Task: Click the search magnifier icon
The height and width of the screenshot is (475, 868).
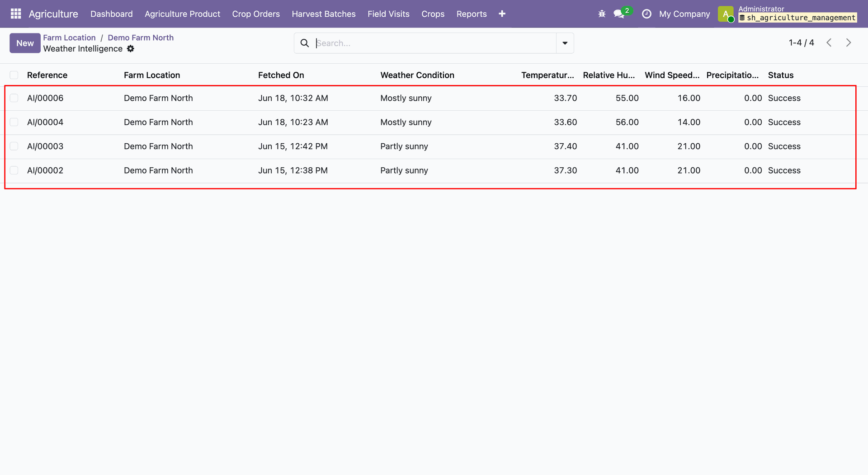Action: (305, 43)
